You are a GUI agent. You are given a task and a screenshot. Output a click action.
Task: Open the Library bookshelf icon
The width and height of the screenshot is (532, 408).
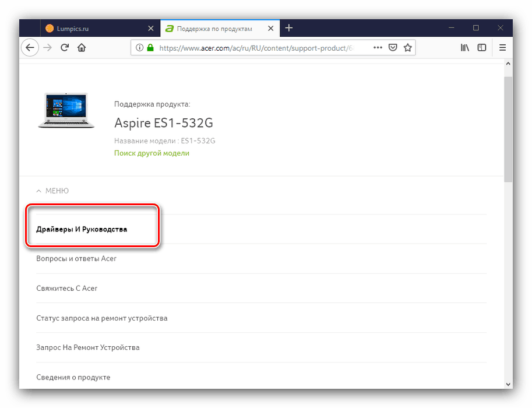point(465,48)
